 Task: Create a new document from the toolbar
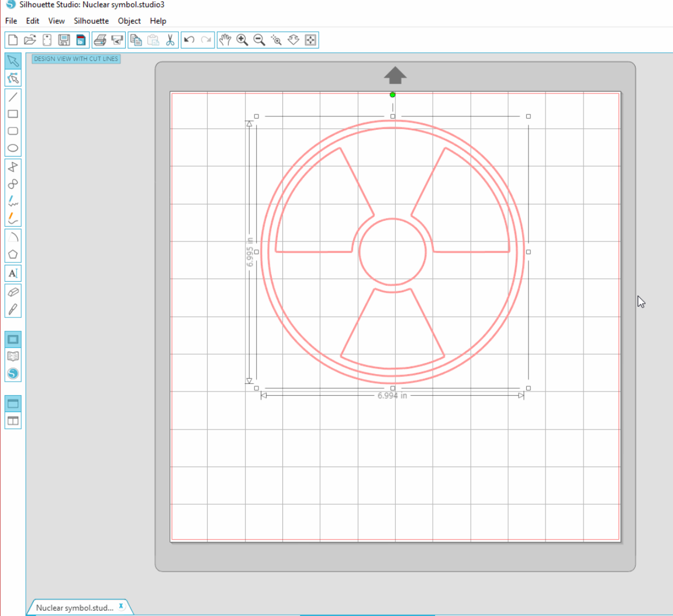[x=13, y=40]
